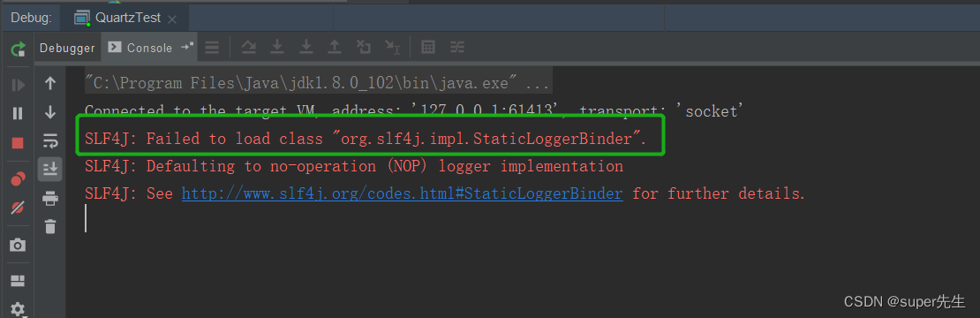Click the Show Execution Point lines icon

213,47
